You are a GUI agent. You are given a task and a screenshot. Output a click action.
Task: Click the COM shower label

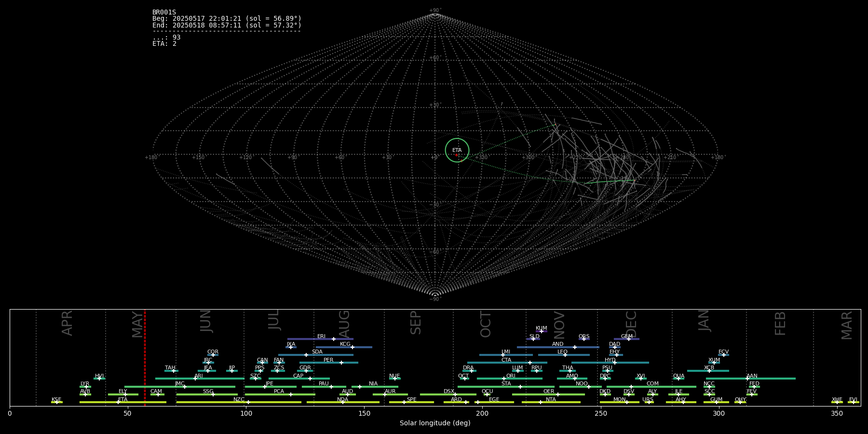click(x=652, y=384)
